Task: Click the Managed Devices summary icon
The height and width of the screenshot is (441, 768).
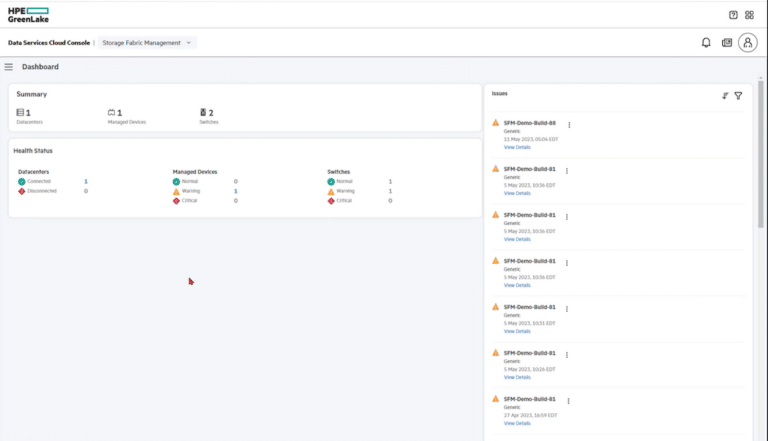Action: 111,112
